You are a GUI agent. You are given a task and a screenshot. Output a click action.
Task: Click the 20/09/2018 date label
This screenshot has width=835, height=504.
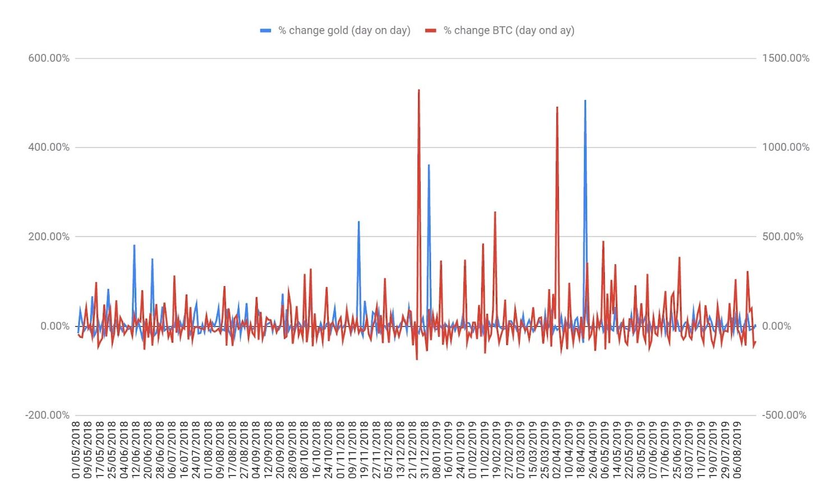[x=280, y=451]
